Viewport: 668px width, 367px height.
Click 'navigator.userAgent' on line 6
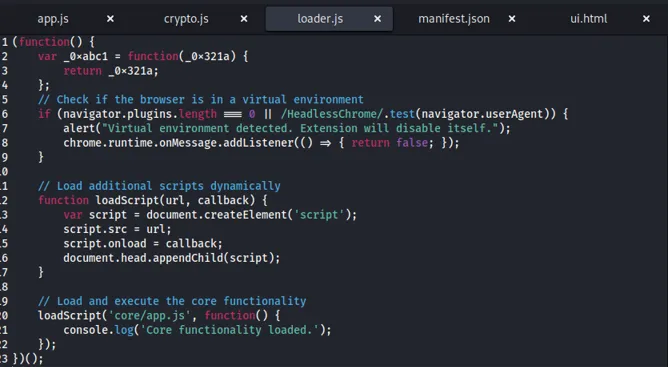click(x=482, y=114)
